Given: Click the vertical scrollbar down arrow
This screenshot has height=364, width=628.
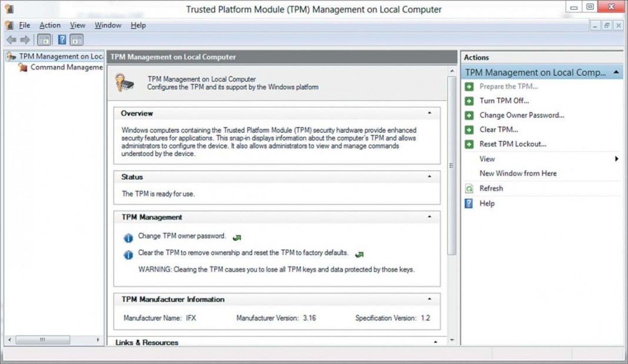Looking at the screenshot, I should pyautogui.click(x=452, y=340).
